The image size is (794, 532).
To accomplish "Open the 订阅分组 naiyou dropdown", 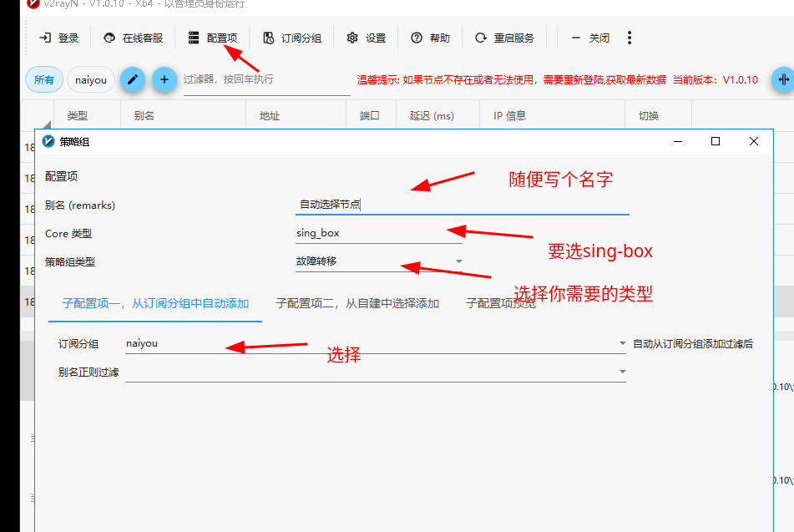I will tap(376, 343).
